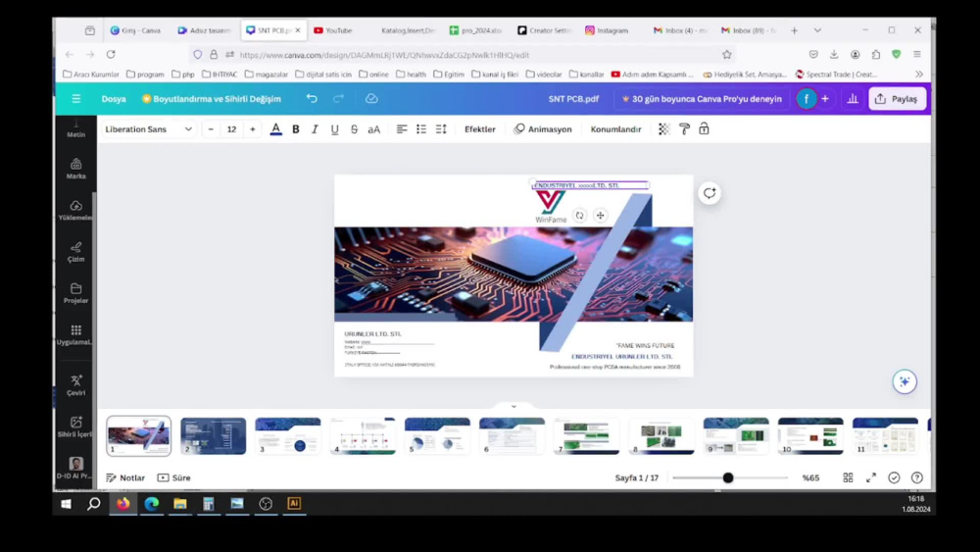Open the Konumlandır position panel

click(615, 129)
